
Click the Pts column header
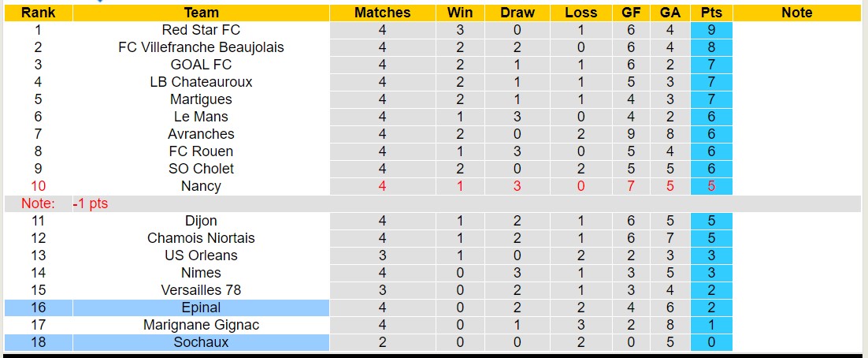click(x=711, y=13)
